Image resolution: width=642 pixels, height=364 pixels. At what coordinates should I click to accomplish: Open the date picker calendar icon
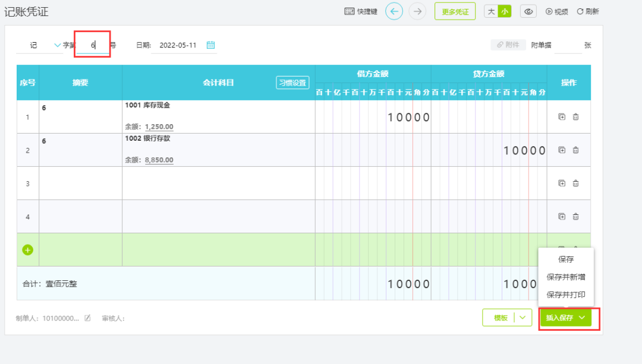(210, 45)
